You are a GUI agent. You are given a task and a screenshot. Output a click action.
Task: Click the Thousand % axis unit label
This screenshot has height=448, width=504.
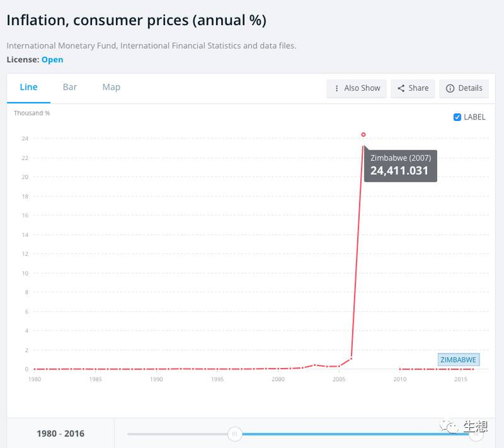pos(32,113)
